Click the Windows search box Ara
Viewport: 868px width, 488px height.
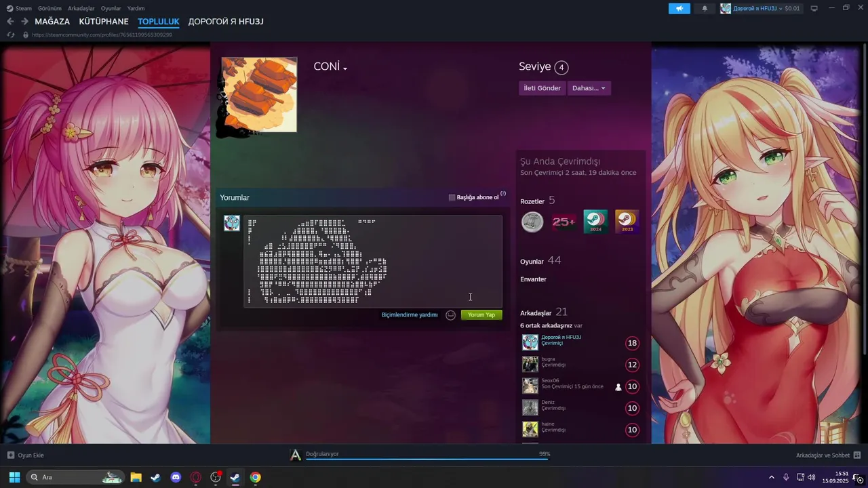coord(75,477)
